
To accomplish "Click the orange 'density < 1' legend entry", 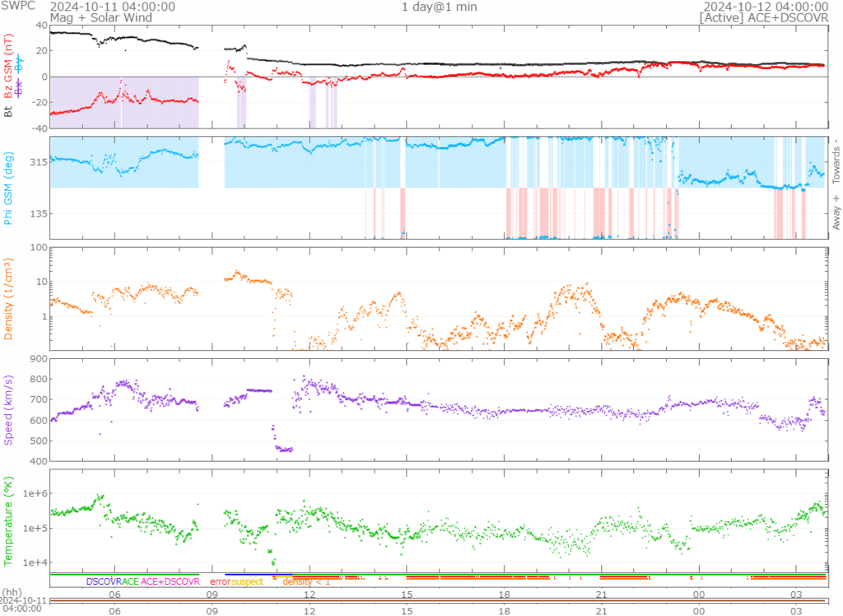I will point(306,581).
